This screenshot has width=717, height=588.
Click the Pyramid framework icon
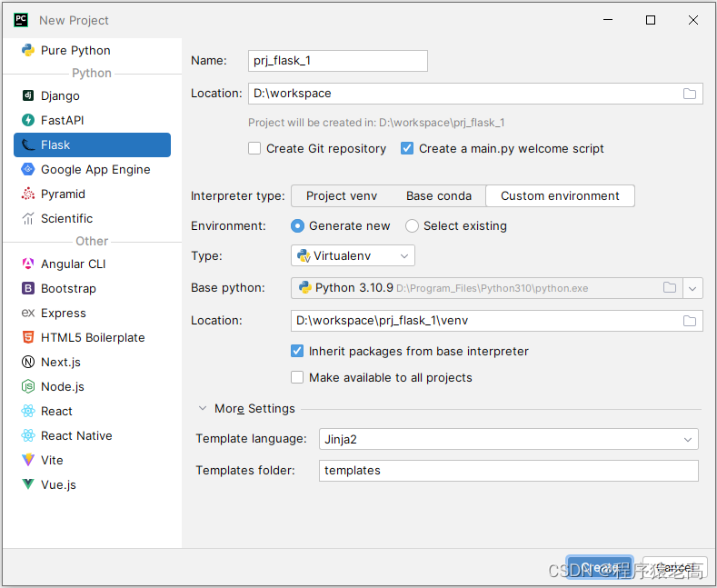[x=28, y=194]
